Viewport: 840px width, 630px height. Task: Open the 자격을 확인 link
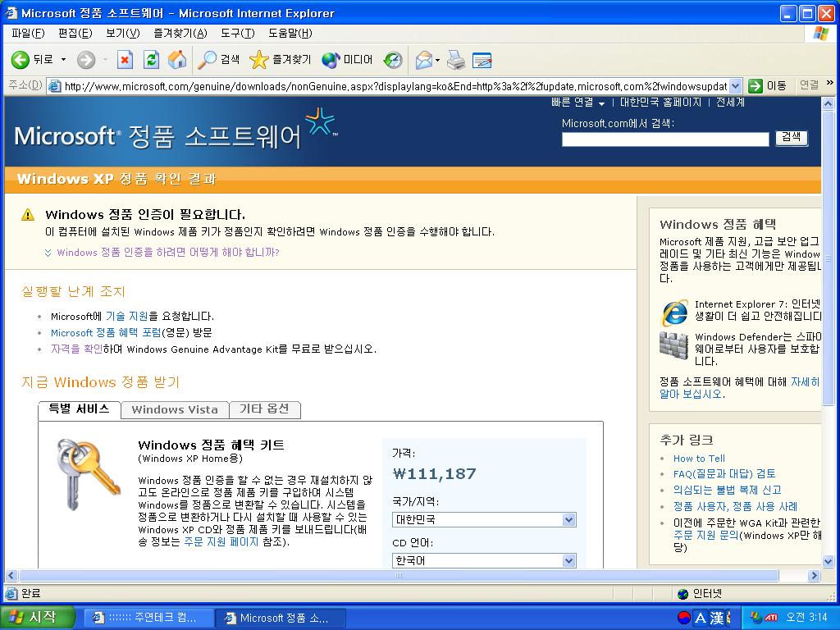76,349
